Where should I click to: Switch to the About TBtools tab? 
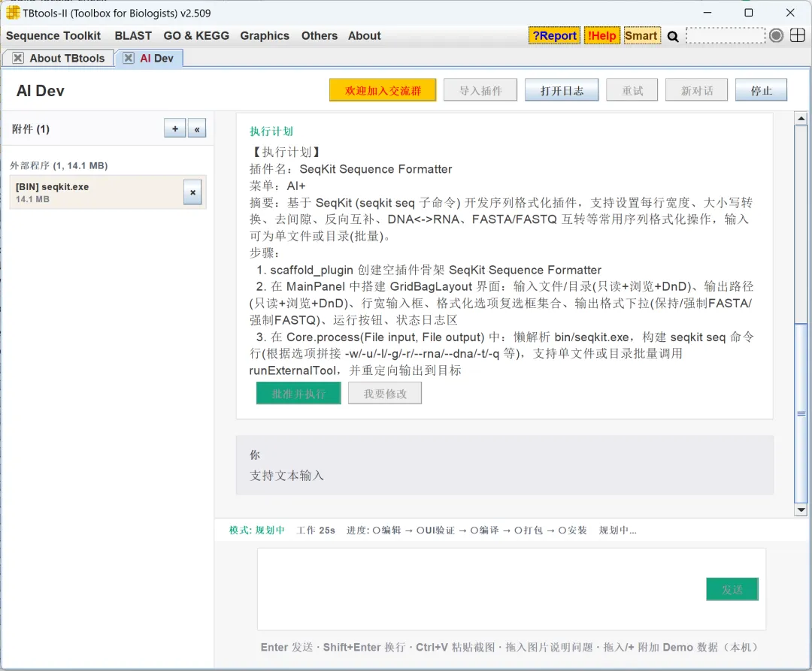pos(68,58)
